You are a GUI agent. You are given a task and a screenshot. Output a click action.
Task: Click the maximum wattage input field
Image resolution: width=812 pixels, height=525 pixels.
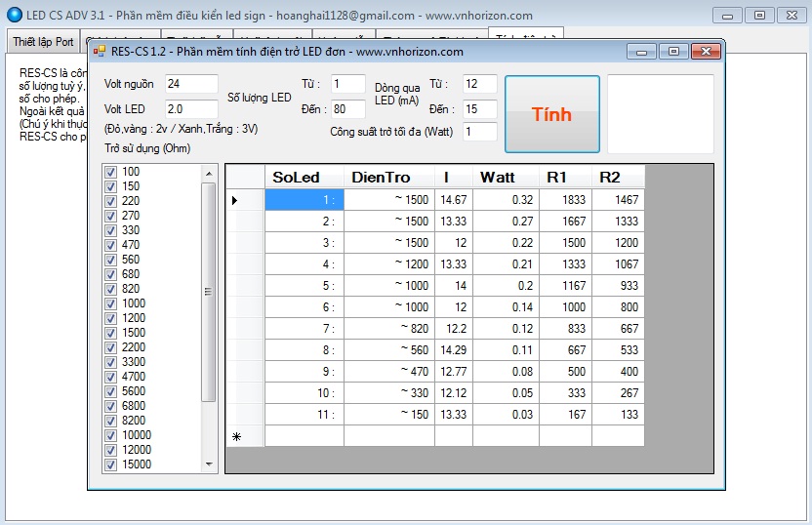(479, 132)
